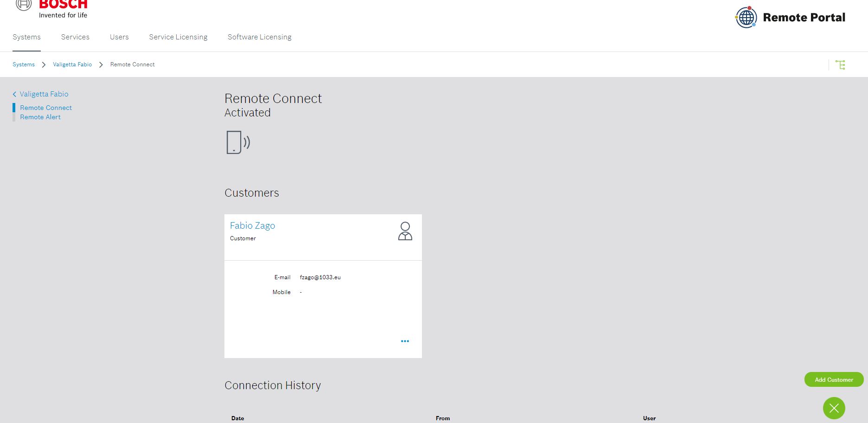This screenshot has height=423, width=868.
Task: Select Remote Connect in the sidebar
Action: (46, 108)
